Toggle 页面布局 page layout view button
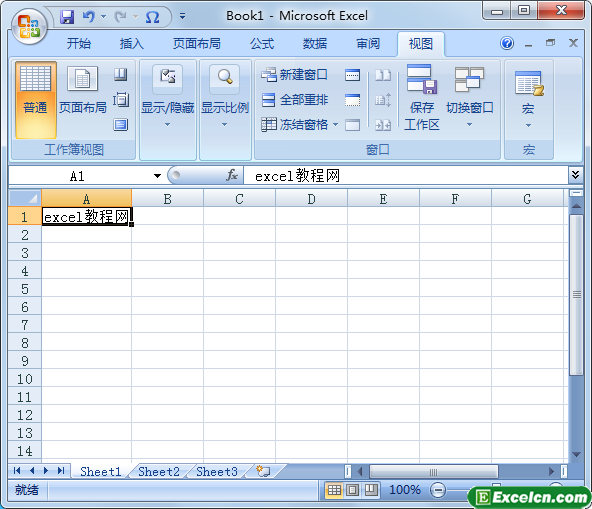This screenshot has width=592, height=509. [x=82, y=91]
